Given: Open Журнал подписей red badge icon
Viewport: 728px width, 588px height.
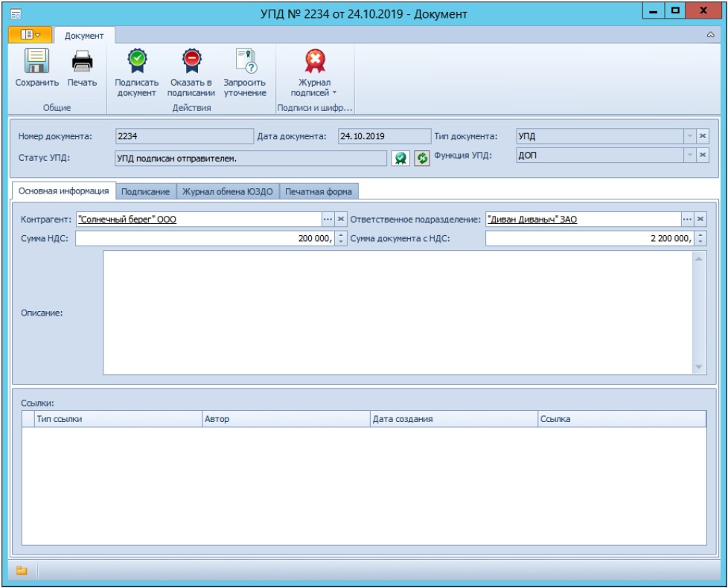Looking at the screenshot, I should point(315,61).
